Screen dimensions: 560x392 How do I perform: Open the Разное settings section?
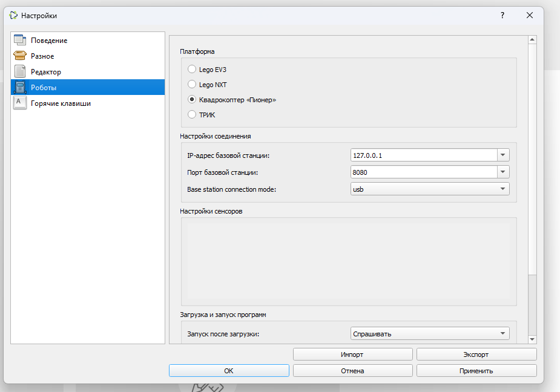click(x=88, y=56)
